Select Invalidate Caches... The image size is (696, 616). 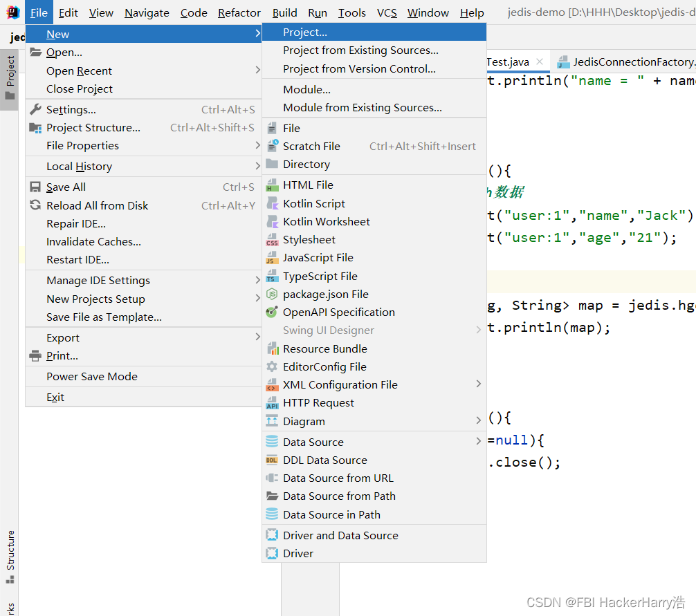[x=143, y=242]
